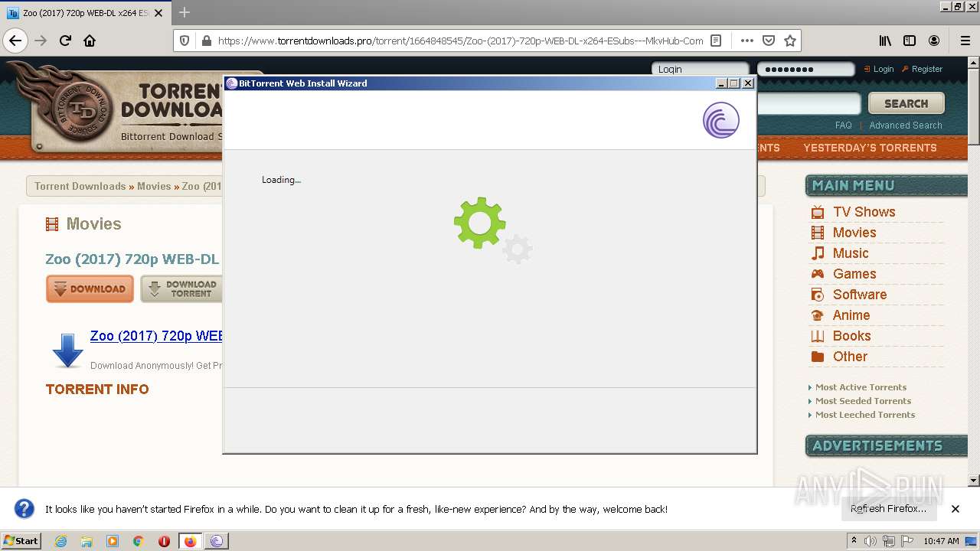Go back using Firefox back arrow

pos(15,41)
